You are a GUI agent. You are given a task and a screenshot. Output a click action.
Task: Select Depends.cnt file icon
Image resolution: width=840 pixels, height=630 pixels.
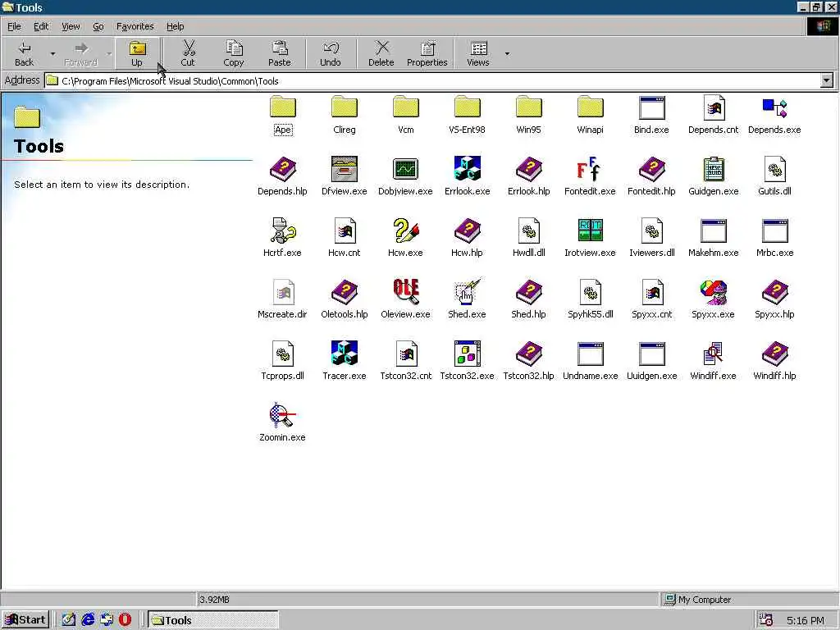[x=714, y=107]
